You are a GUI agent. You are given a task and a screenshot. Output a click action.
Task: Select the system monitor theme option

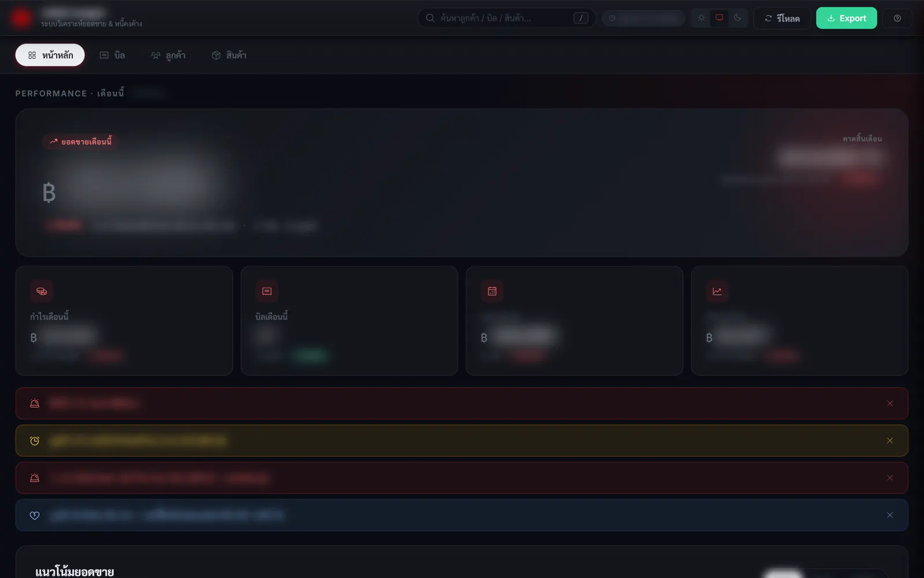tap(719, 18)
